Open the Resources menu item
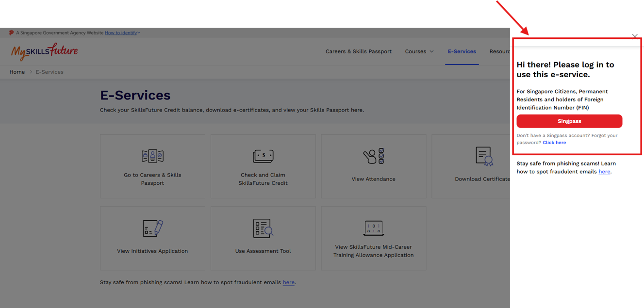The image size is (644, 308). [x=499, y=51]
